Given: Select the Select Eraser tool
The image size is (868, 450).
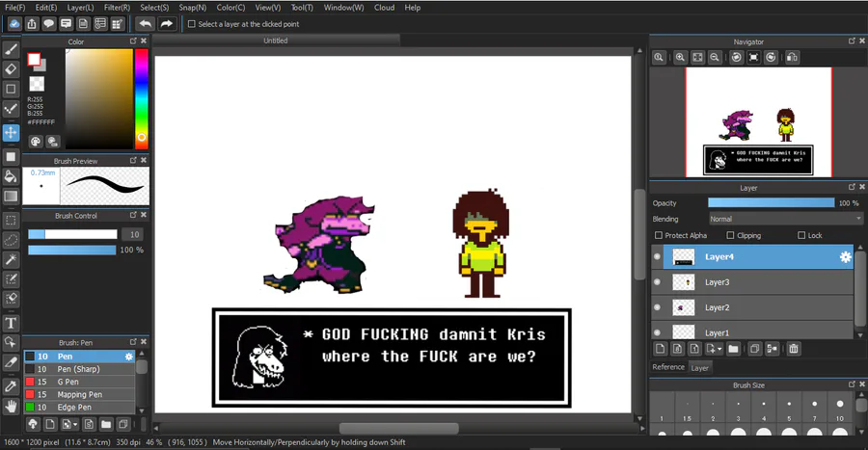Looking at the screenshot, I should pos(11,299).
